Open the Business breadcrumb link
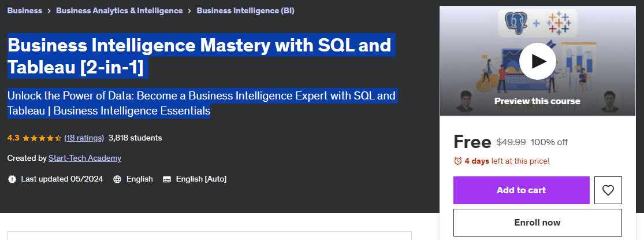 pos(25,10)
